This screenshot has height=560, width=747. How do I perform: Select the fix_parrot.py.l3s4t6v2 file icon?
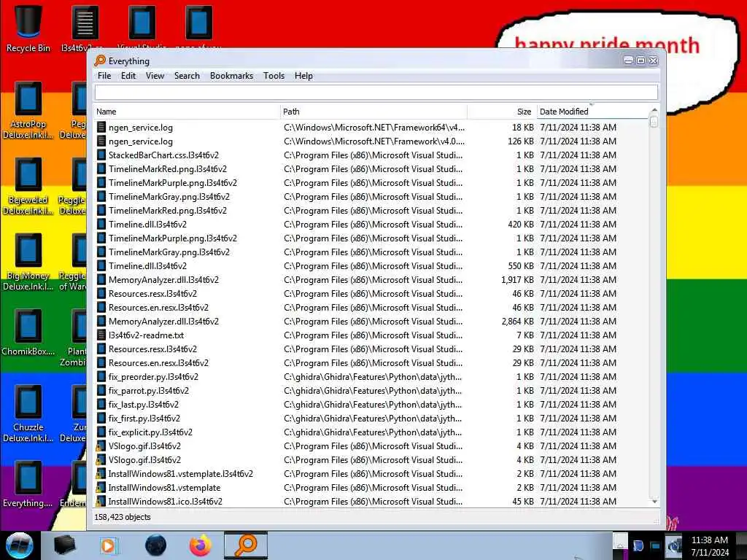pyautogui.click(x=101, y=391)
